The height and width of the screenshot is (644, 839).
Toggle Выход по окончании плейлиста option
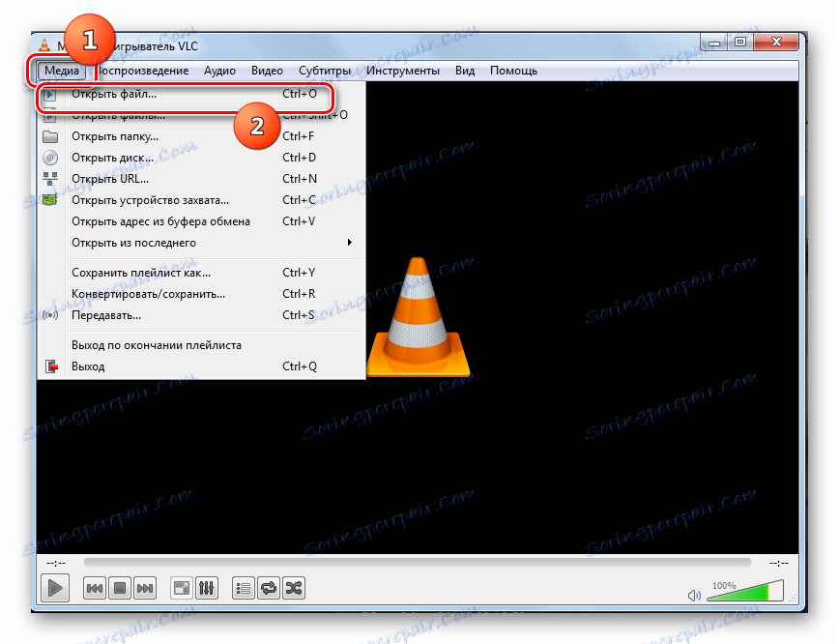[x=202, y=345]
